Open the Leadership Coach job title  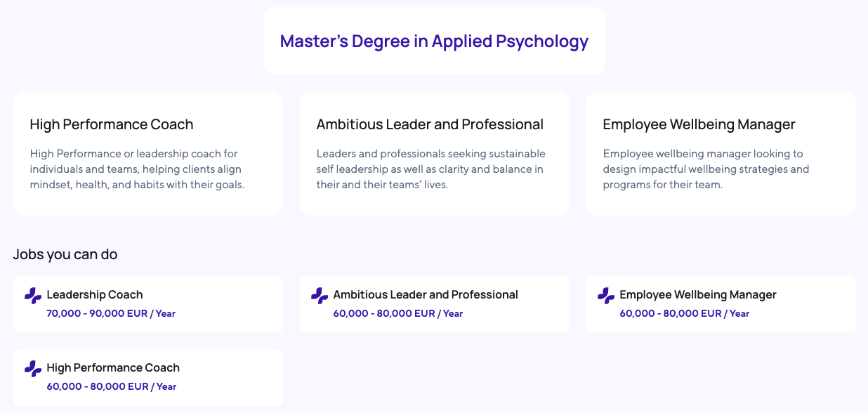(95, 295)
